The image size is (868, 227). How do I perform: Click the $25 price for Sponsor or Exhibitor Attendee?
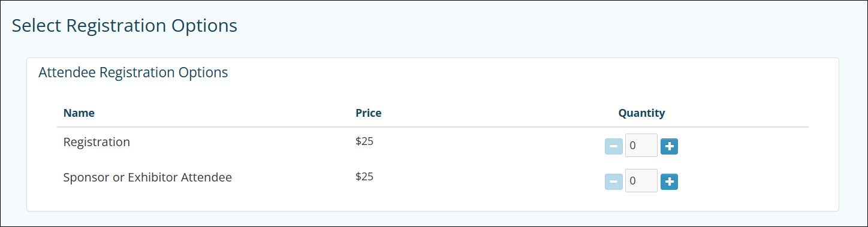click(x=364, y=177)
